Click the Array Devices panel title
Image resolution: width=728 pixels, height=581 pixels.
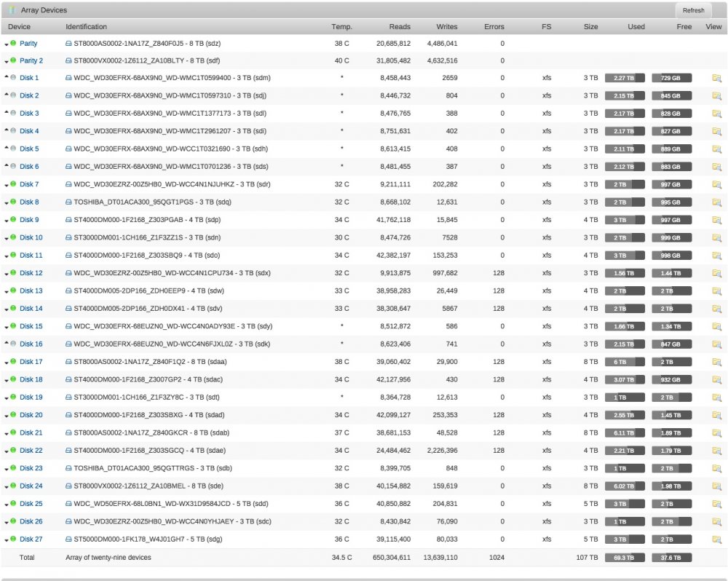44,9
